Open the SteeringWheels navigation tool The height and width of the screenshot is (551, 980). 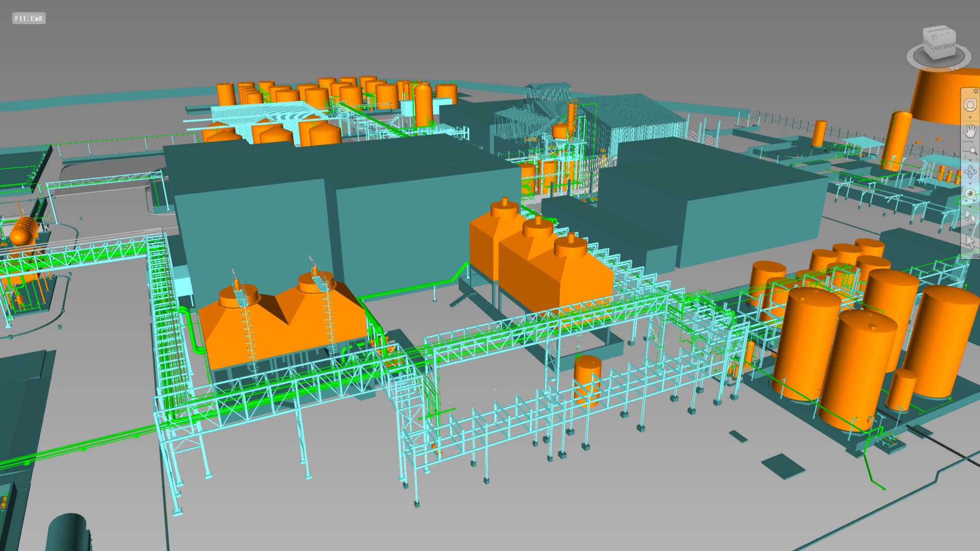tap(969, 105)
